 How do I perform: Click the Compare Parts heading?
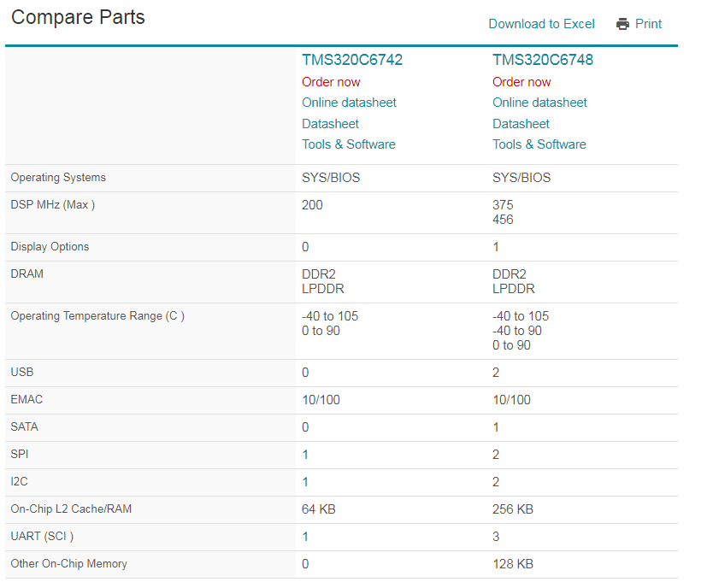tap(78, 17)
